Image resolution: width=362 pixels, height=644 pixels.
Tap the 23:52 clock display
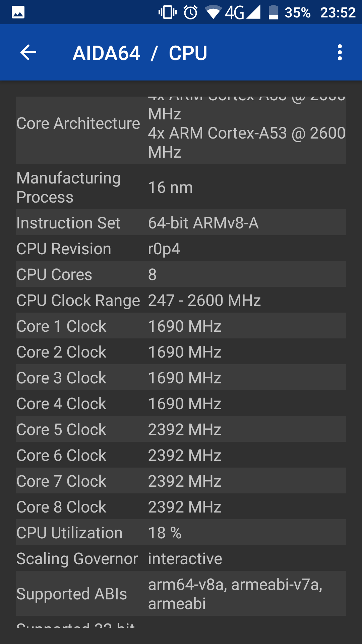(338, 12)
